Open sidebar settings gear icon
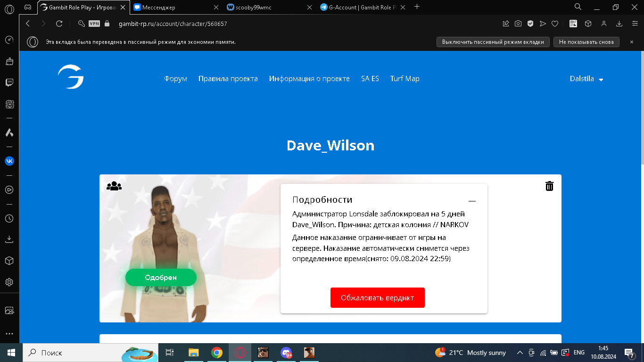644x362 pixels. coord(9,282)
